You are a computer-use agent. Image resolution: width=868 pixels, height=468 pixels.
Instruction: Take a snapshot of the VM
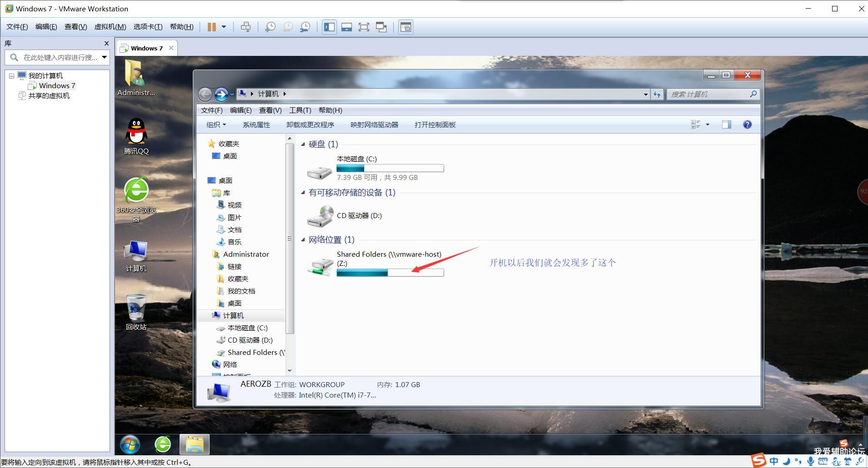(x=270, y=27)
